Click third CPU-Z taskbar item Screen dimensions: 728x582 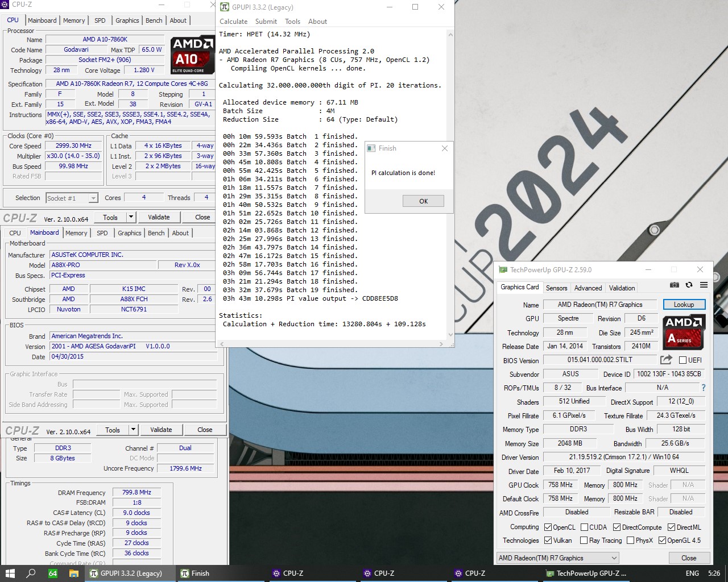tap(494, 573)
